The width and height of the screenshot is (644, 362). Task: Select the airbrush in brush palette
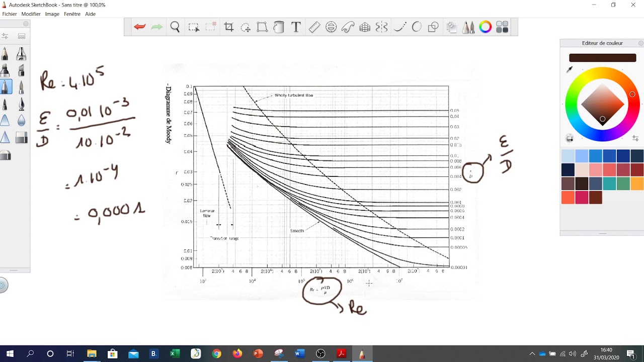tap(21, 53)
